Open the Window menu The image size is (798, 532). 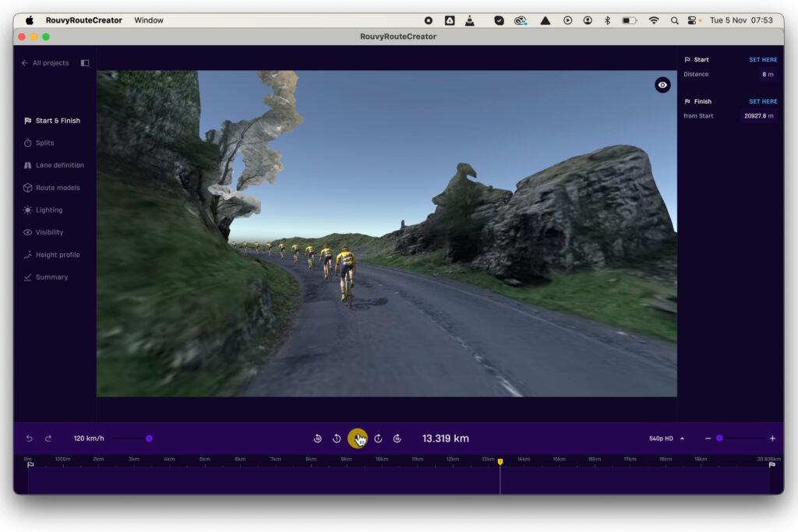(x=149, y=20)
